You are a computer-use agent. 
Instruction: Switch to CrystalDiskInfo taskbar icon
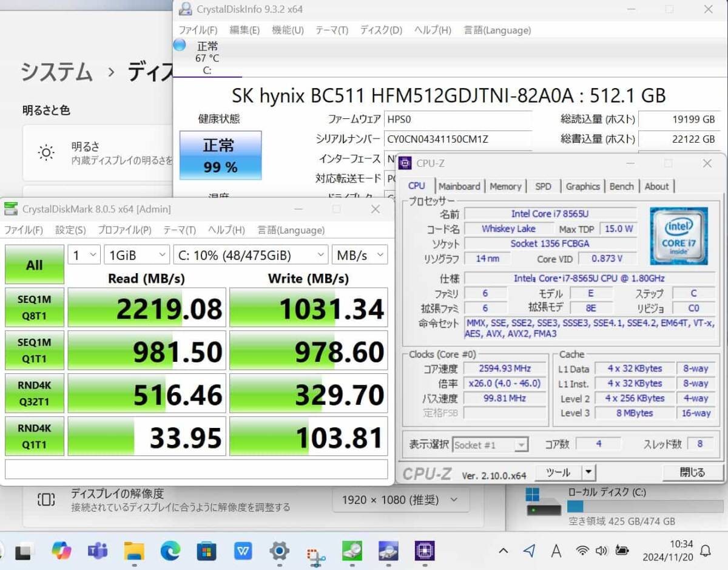tap(388, 551)
